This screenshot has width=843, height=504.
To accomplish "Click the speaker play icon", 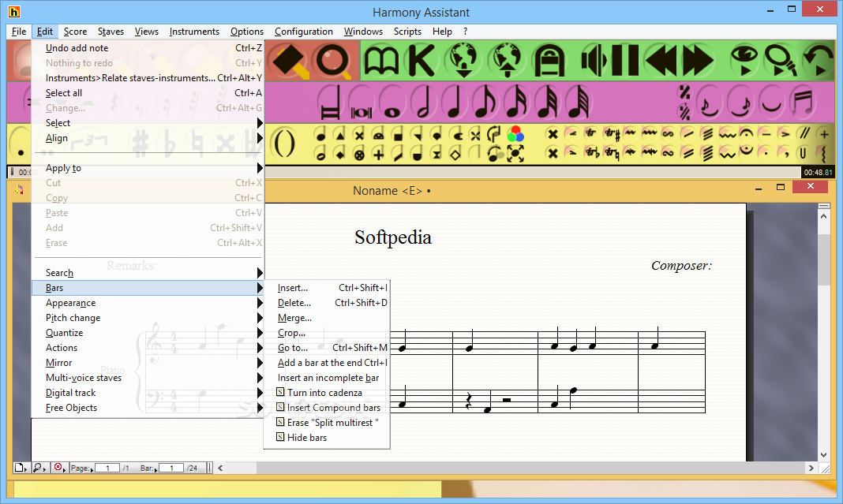I will point(594,61).
